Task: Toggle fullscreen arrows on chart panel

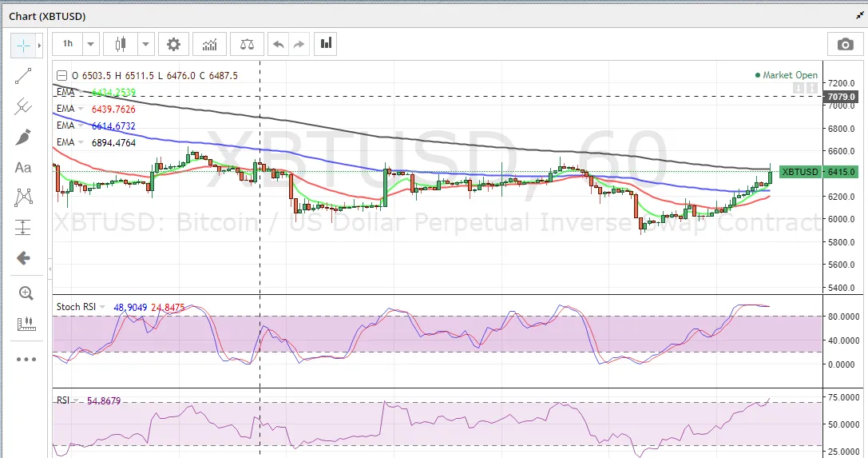Action: pos(860,15)
